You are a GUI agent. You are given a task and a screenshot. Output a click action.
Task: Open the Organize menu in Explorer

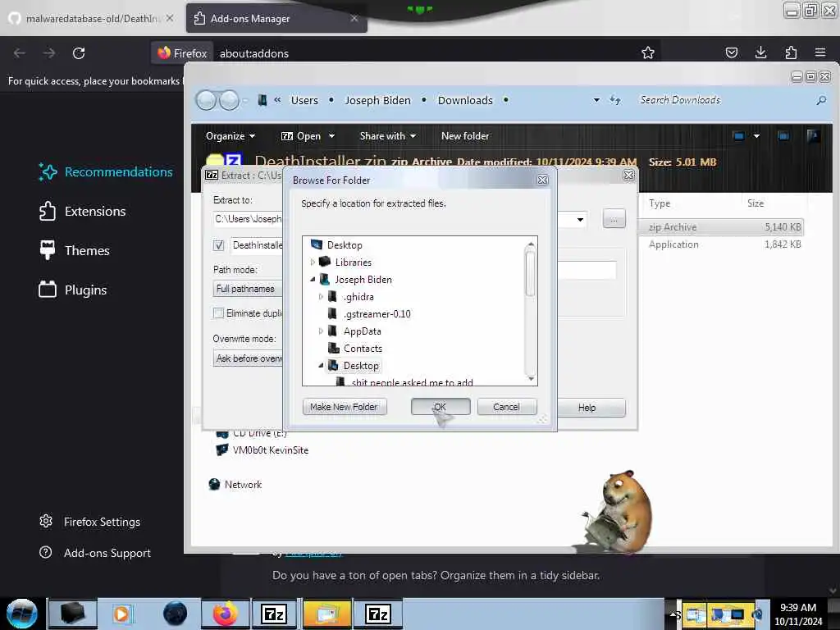(231, 136)
